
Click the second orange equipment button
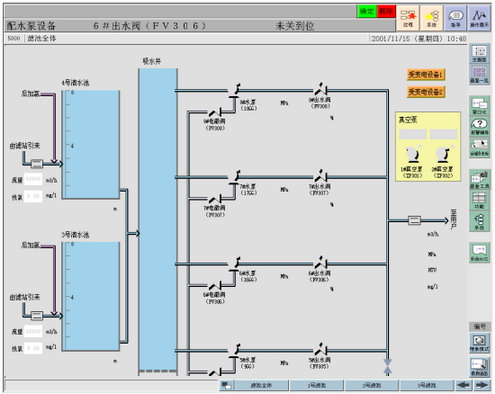click(426, 92)
